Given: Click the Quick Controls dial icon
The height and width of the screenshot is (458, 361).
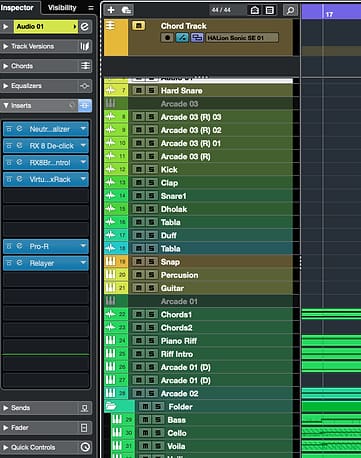Looking at the screenshot, I should tap(85, 447).
